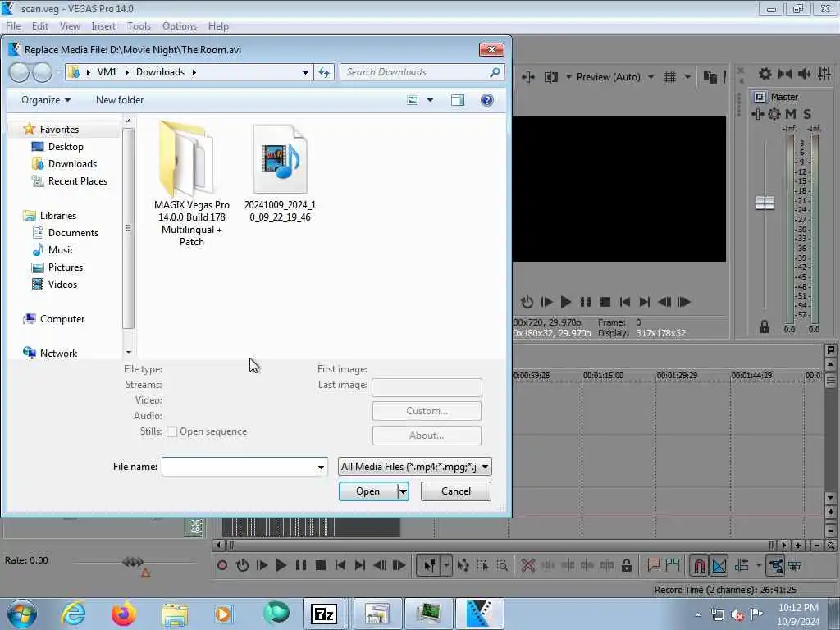This screenshot has width=840, height=630.
Task: Open Master automation settings gear icon
Action: [774, 114]
